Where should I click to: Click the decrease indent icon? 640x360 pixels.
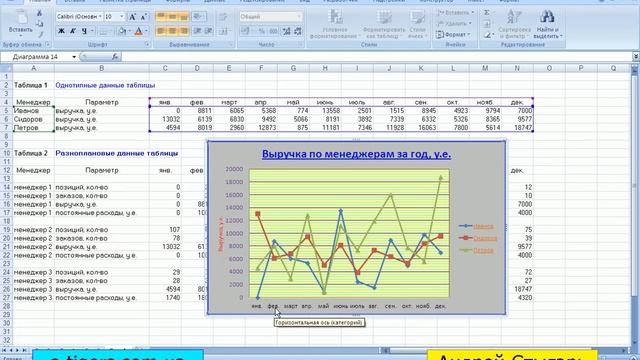point(198,31)
